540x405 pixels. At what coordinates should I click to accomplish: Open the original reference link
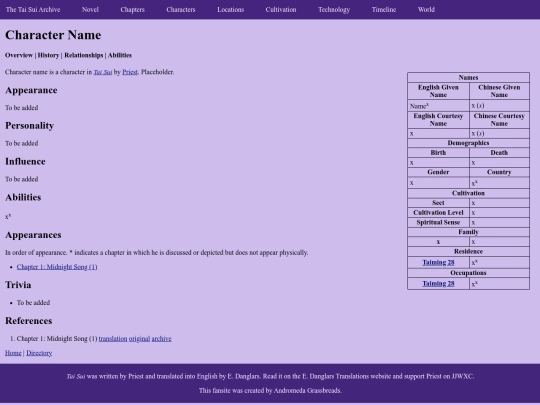pos(139,339)
